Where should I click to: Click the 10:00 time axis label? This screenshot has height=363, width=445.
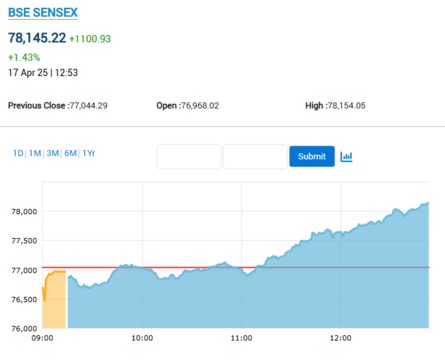[x=142, y=338]
